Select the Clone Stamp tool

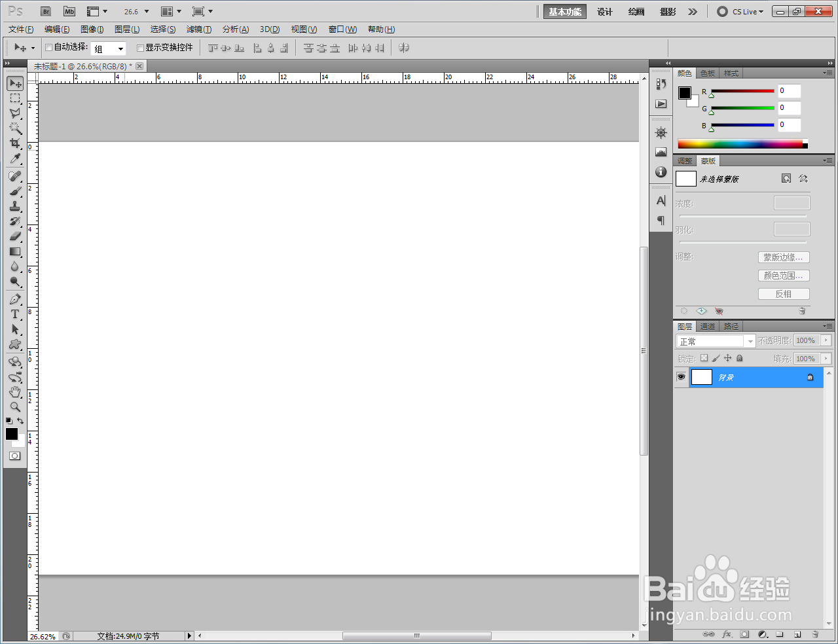[x=15, y=206]
